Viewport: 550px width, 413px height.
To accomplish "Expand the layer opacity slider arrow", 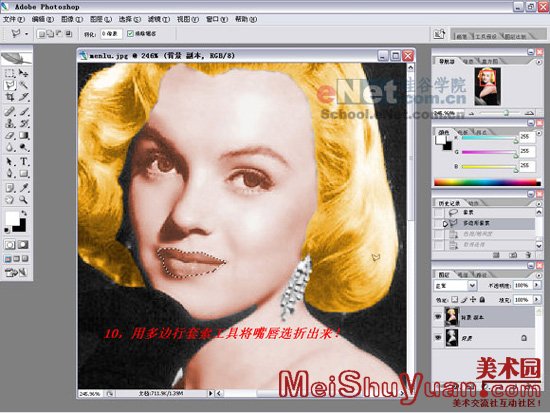I will 537,285.
